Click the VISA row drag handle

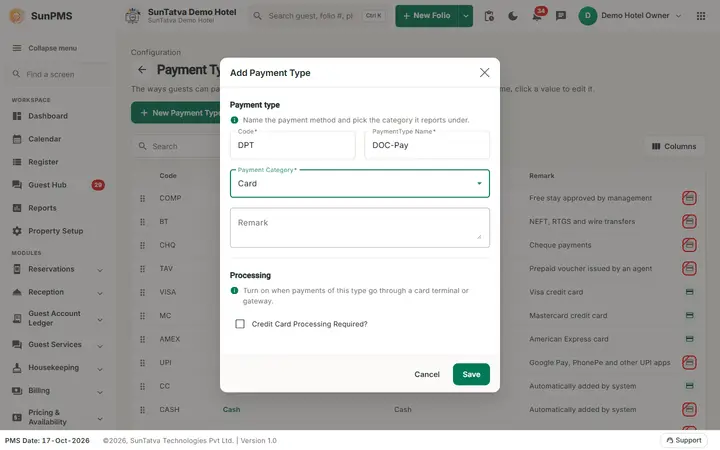click(x=142, y=292)
